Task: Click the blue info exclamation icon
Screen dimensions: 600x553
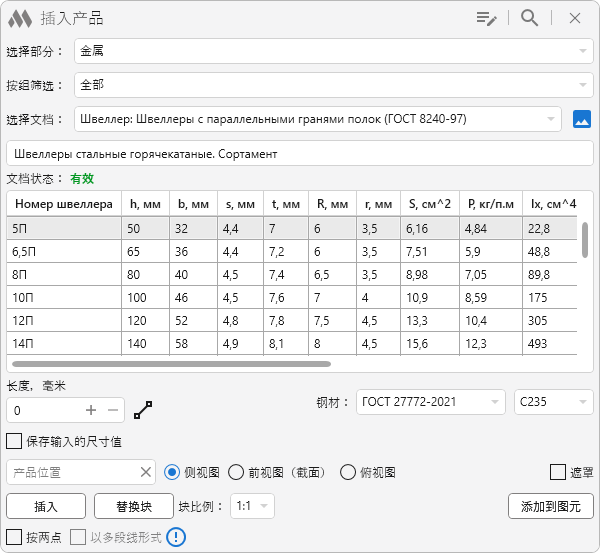Action: (176, 537)
